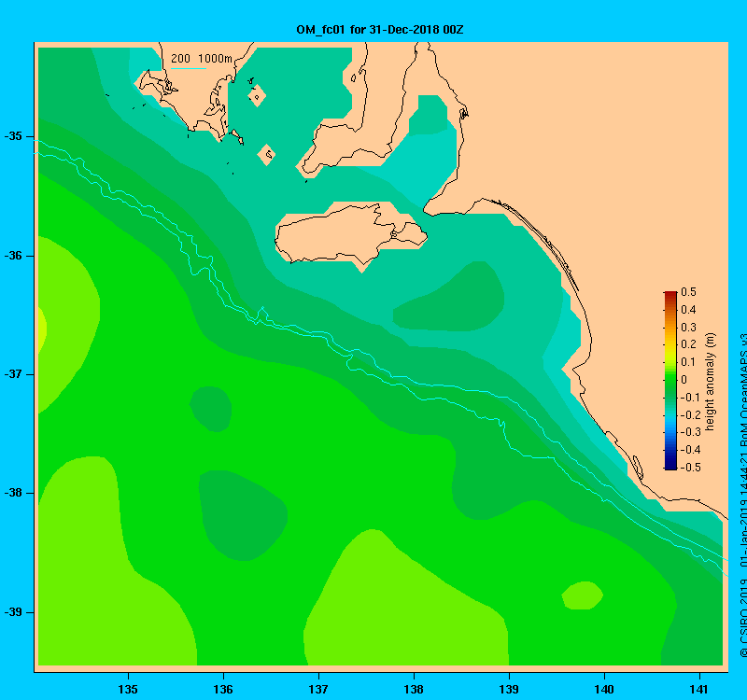Click the height anomaly color scale bar
This screenshot has width=747, height=700.
(x=670, y=381)
